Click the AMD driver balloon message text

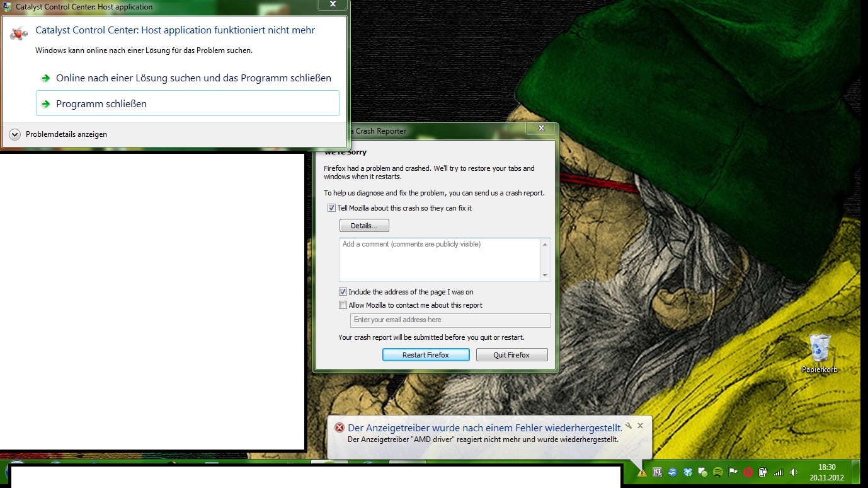(x=483, y=439)
